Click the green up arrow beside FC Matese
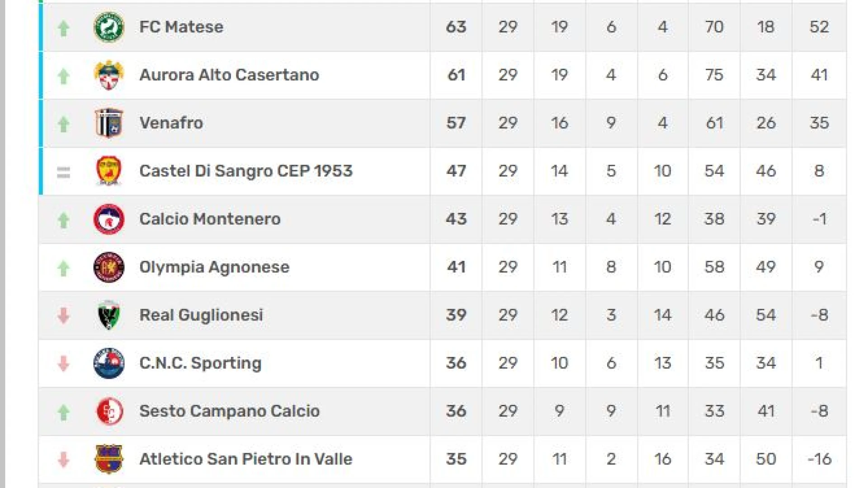The height and width of the screenshot is (488, 868). click(x=63, y=28)
